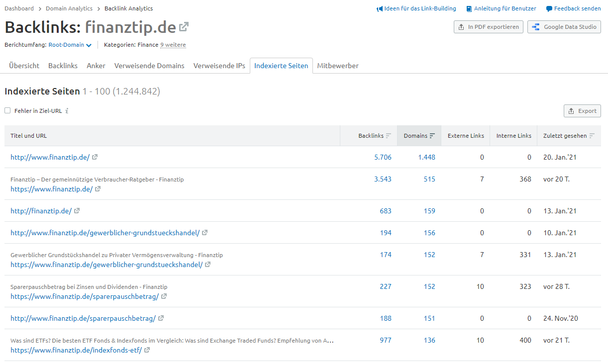Click external link icon next to finanztip.de heading
Image resolution: width=608 pixels, height=364 pixels.
click(x=184, y=26)
